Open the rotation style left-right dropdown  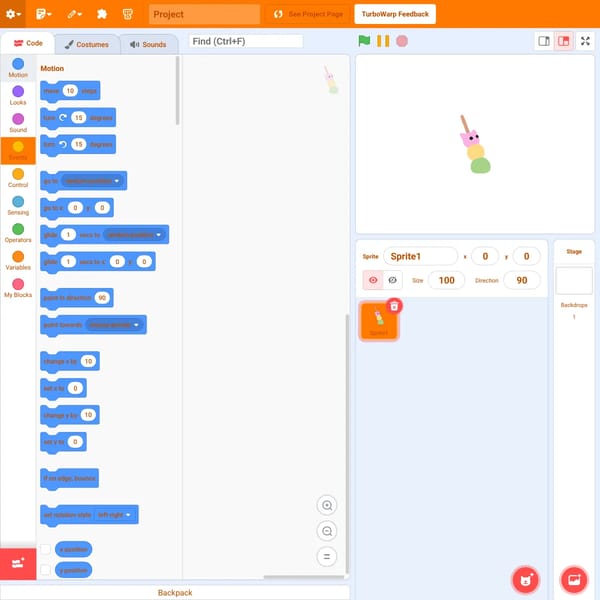coord(114,515)
